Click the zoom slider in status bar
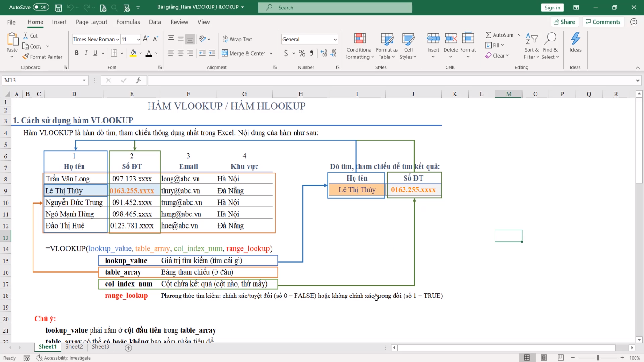 598,358
